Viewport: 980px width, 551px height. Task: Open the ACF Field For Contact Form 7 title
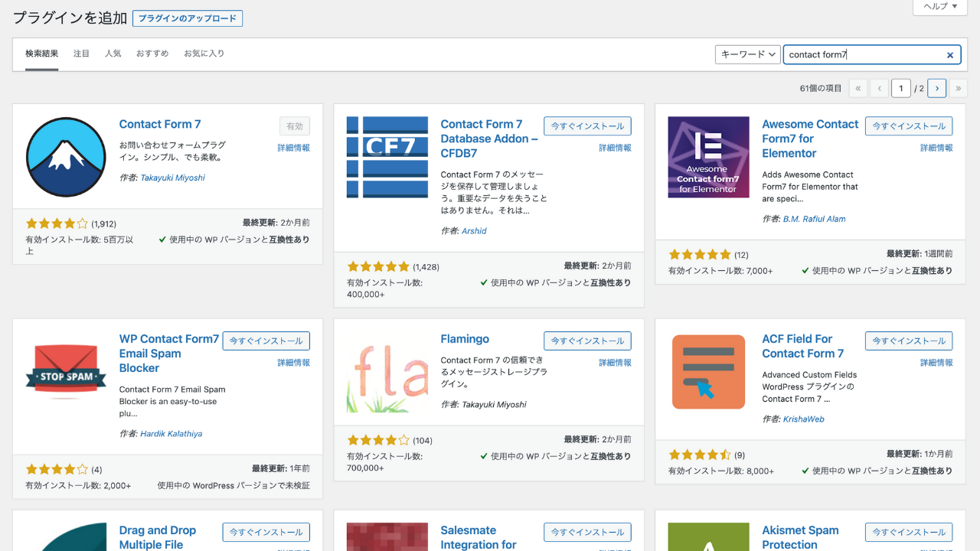click(803, 347)
